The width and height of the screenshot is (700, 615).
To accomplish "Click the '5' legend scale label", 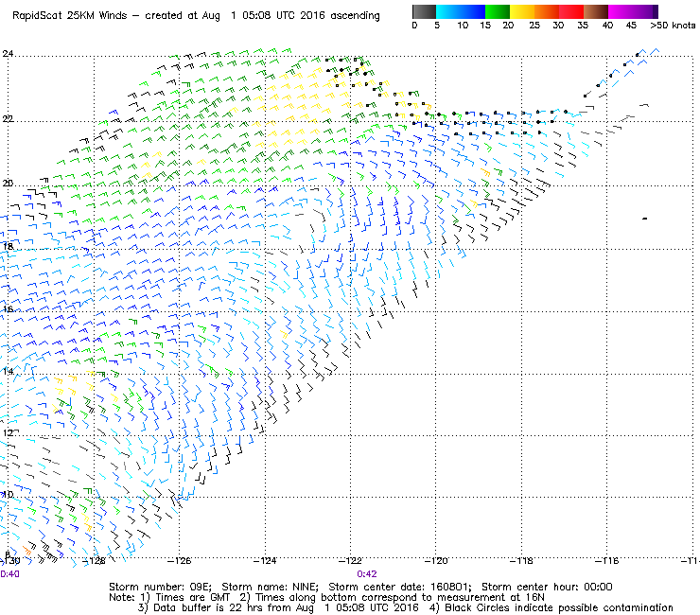I will pos(437,26).
